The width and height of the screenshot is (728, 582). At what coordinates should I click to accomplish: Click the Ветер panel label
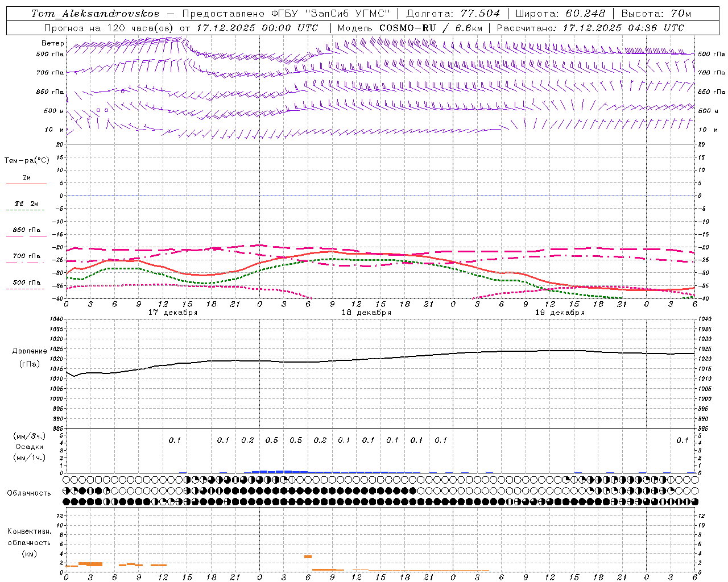(x=53, y=43)
